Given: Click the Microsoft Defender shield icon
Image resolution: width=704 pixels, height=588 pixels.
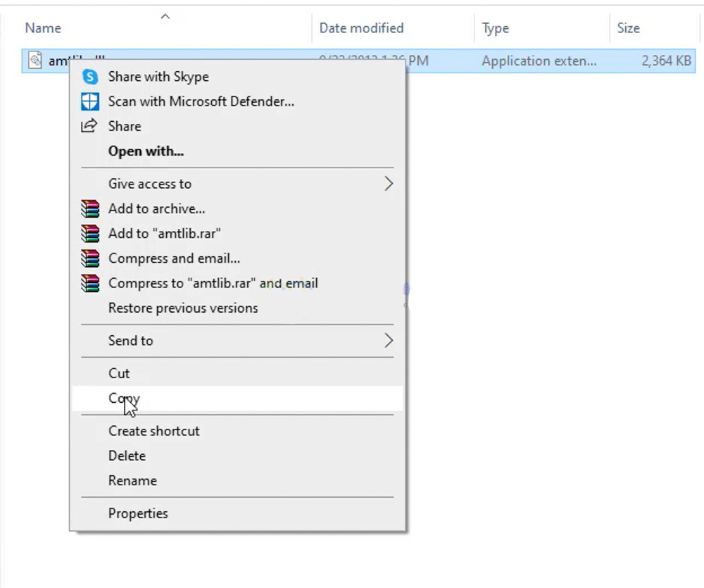Looking at the screenshot, I should [90, 101].
